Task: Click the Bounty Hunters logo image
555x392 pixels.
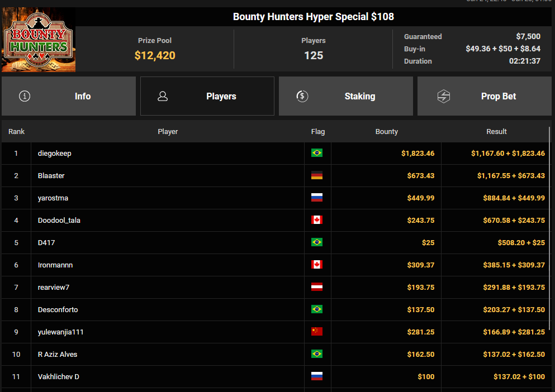Action: coord(39,40)
